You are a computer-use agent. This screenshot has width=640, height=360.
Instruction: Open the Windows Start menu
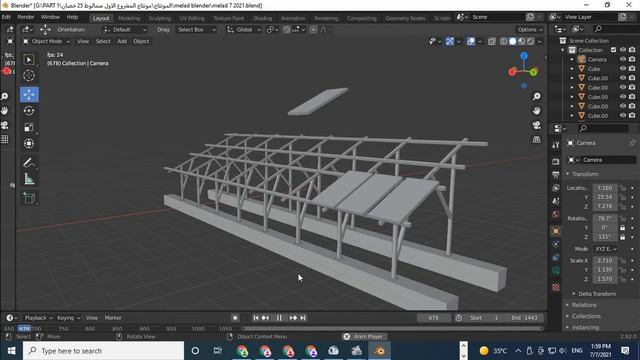[x=11, y=351]
